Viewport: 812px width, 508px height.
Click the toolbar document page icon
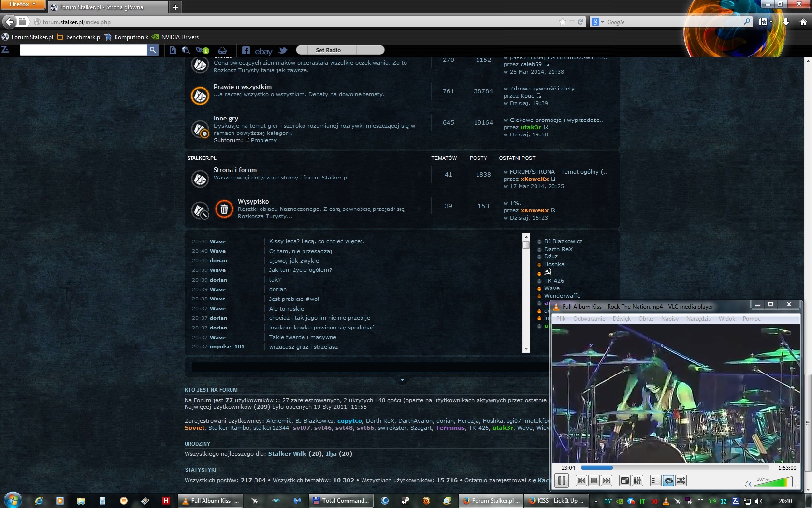pyautogui.click(x=173, y=50)
